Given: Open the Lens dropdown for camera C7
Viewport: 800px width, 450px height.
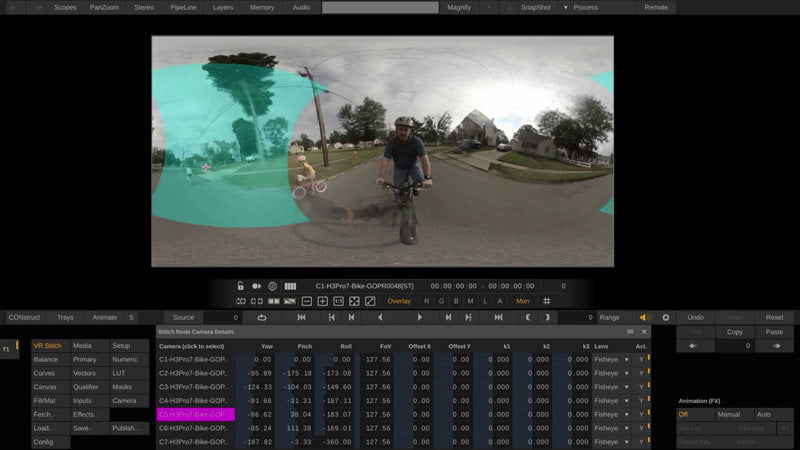Looking at the screenshot, I should coord(612,442).
